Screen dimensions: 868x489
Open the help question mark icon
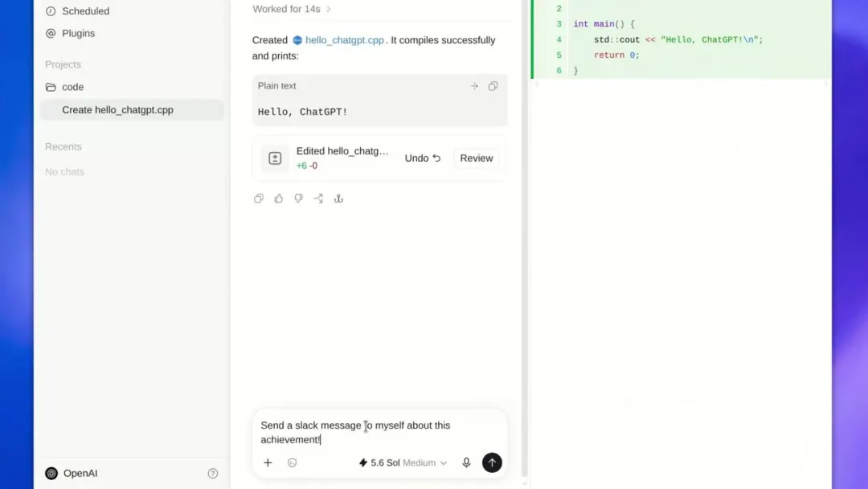212,473
